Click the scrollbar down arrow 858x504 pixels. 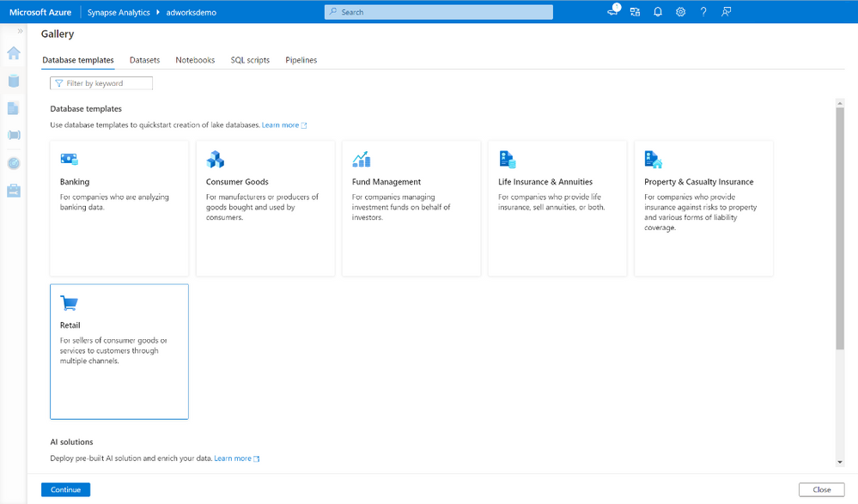tap(840, 463)
